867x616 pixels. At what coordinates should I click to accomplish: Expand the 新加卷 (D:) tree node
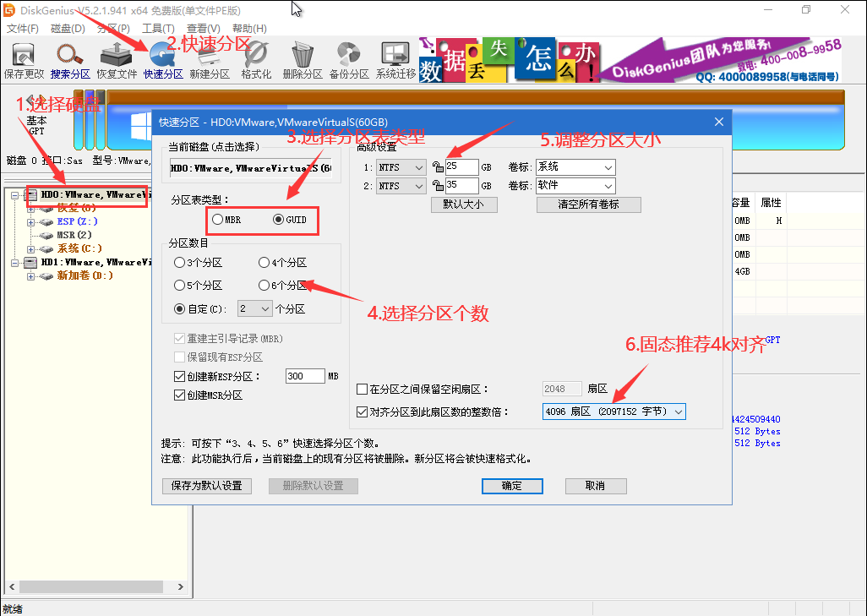click(31, 276)
